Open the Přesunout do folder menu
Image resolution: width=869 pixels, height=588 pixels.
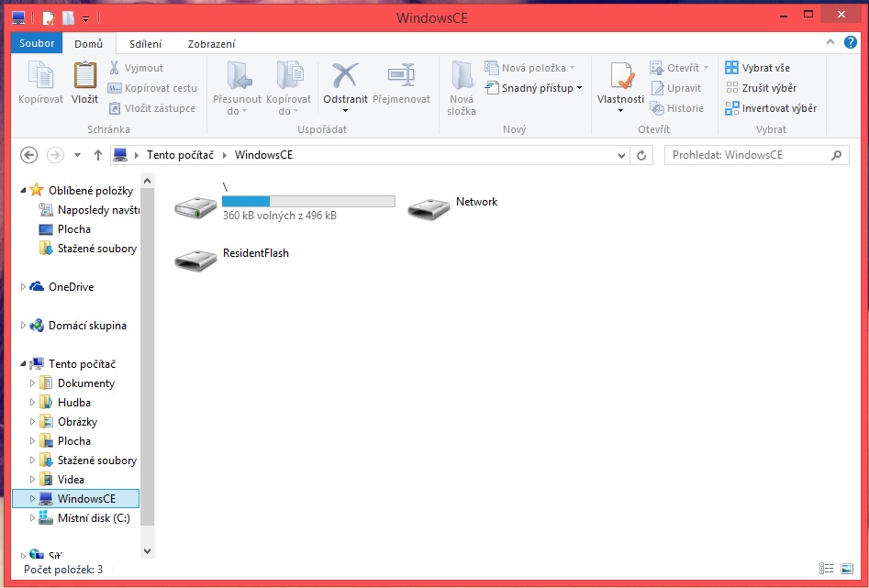[x=237, y=87]
